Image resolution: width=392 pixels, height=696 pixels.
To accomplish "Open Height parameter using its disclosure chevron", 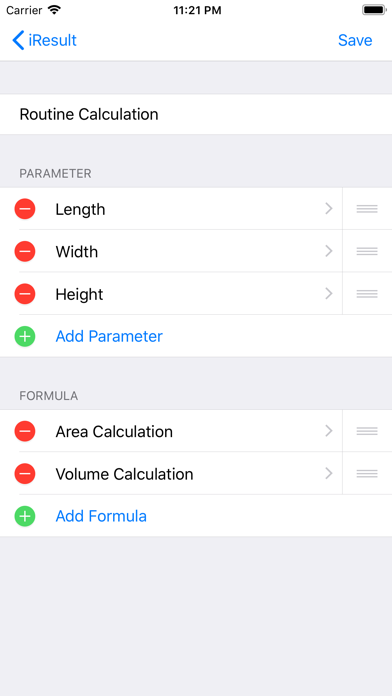I will tap(329, 294).
